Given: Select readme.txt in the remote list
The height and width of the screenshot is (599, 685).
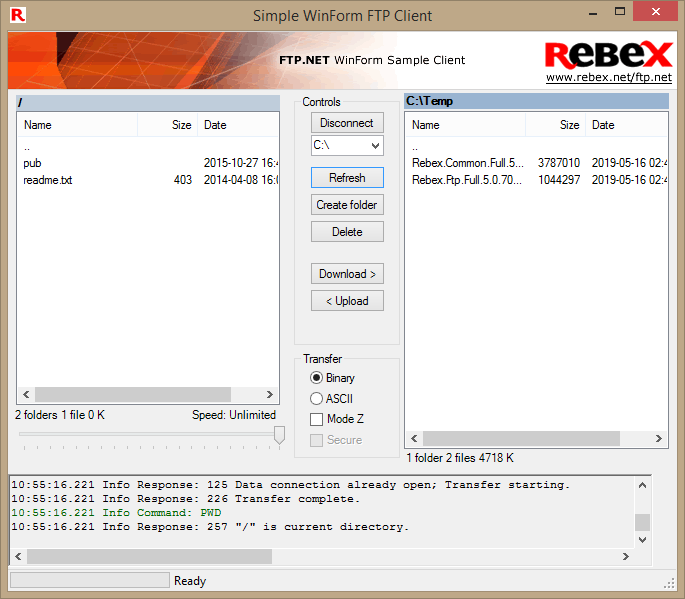Looking at the screenshot, I should (x=48, y=180).
